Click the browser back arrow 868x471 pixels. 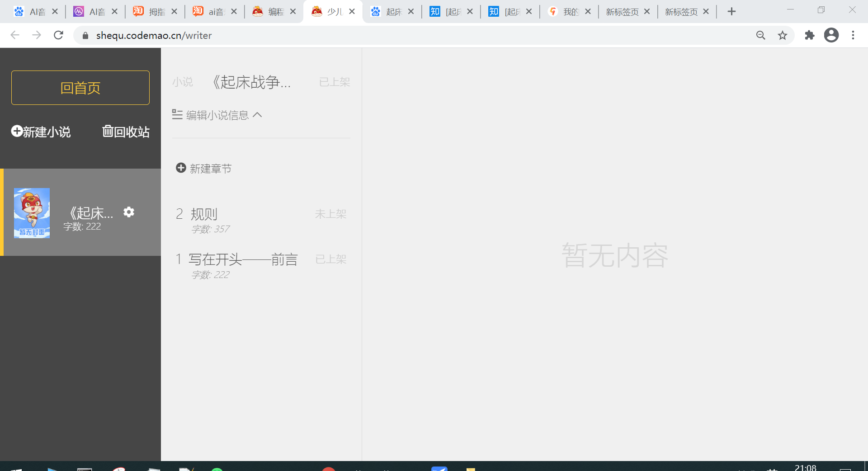tap(15, 35)
